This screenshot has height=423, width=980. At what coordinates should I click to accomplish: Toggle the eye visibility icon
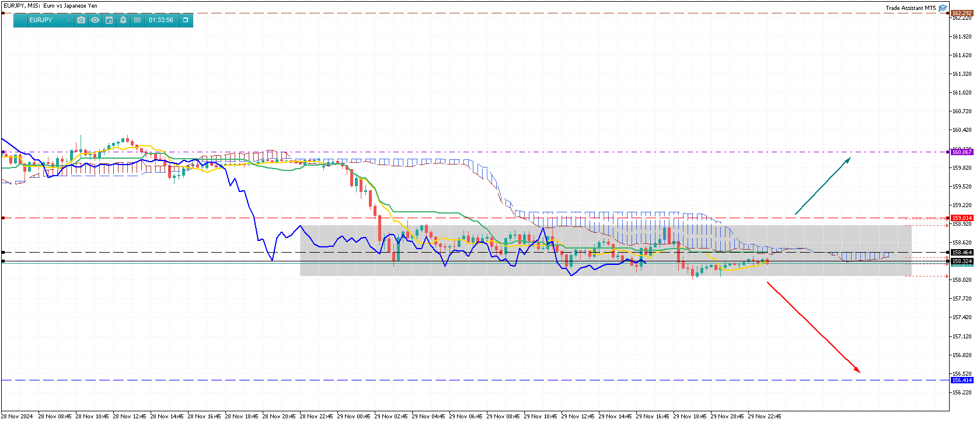(95, 20)
